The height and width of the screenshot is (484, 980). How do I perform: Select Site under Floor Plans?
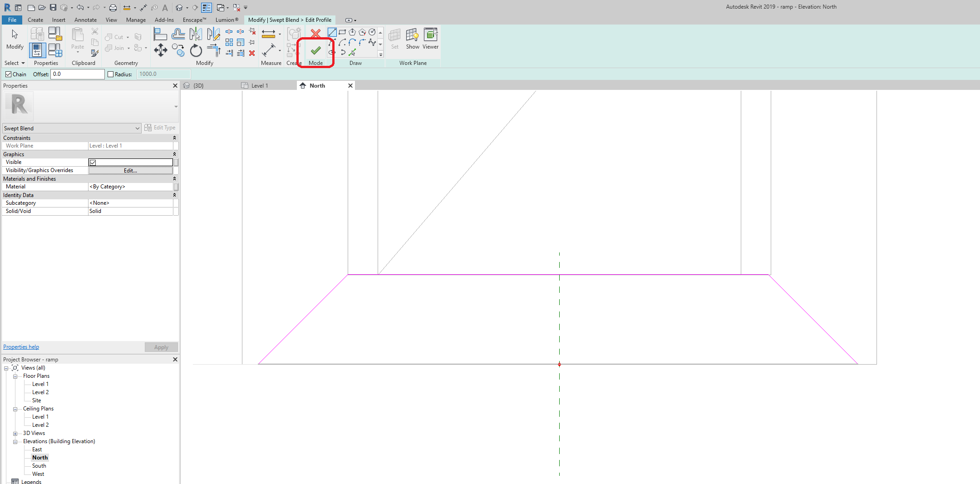[36, 400]
